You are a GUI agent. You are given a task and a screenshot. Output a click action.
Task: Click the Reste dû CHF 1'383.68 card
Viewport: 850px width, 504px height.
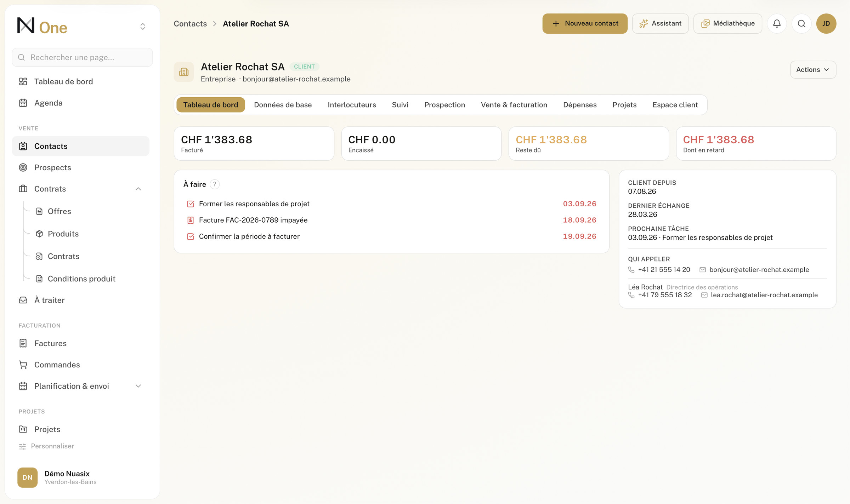tap(589, 143)
